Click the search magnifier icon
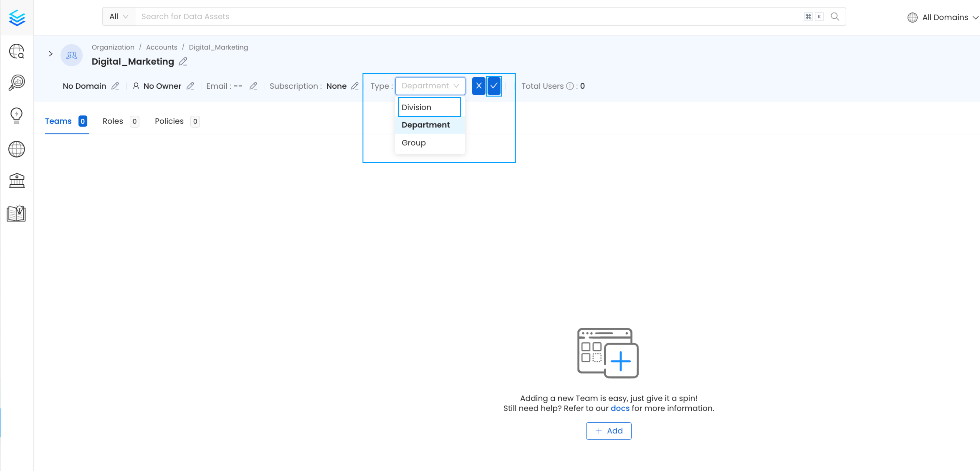The width and height of the screenshot is (980, 471). [x=835, y=16]
